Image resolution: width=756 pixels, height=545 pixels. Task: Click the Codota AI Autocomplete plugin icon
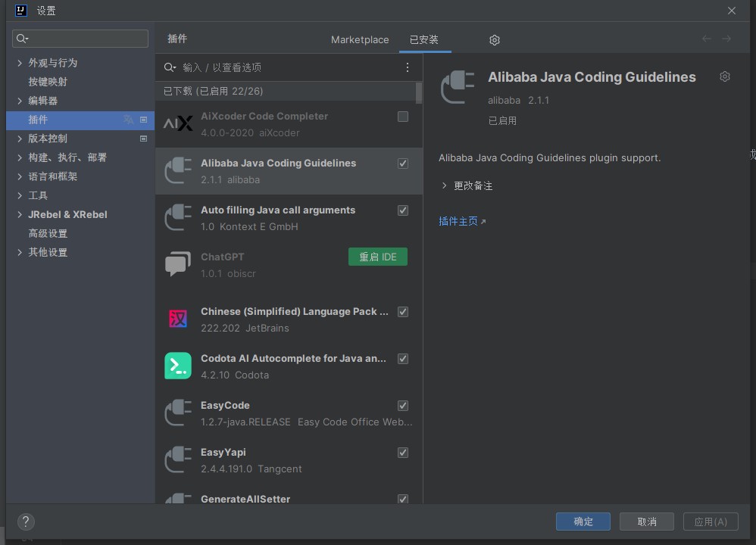178,366
